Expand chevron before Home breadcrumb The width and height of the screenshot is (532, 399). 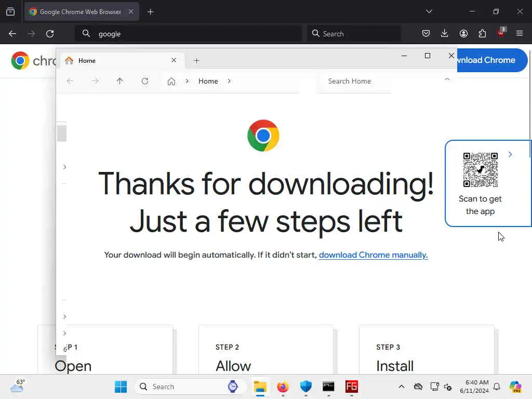[187, 81]
